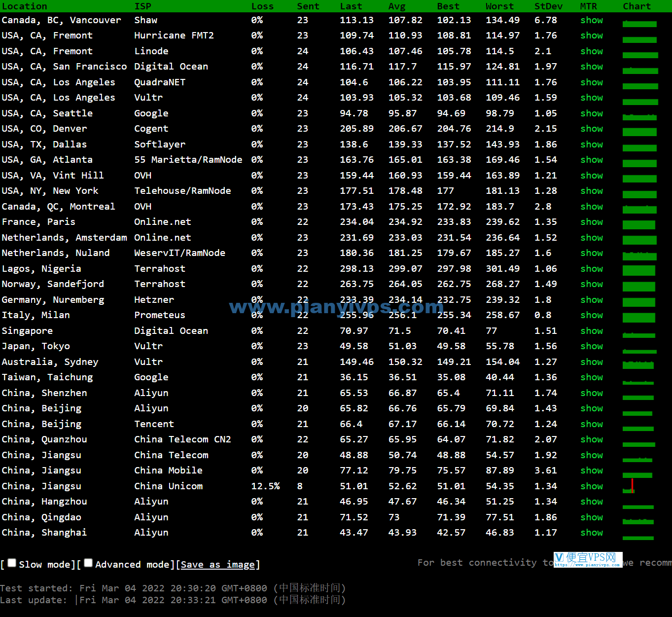Show MTR for Nuremberg Hetzner row
Viewport: 672px width, 617px height.
592,300
